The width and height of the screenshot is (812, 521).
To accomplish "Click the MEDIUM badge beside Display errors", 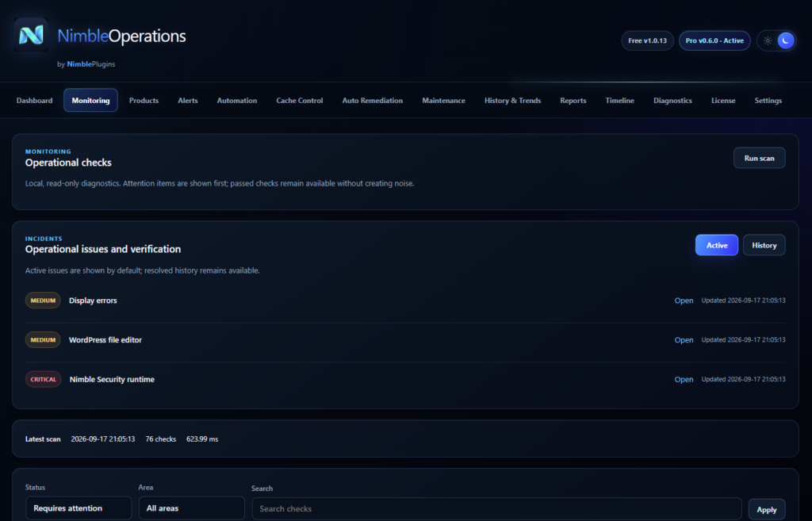I will coord(43,301).
